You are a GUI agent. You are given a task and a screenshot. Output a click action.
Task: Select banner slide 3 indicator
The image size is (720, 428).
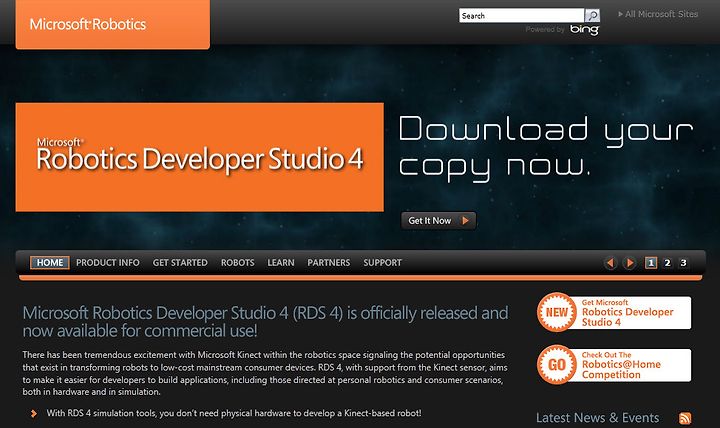tap(683, 263)
